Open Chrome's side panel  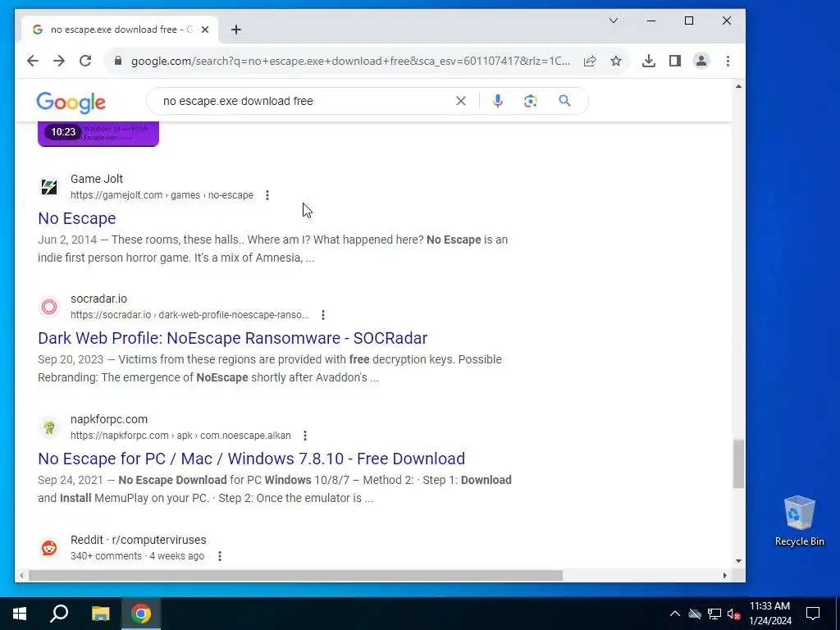(675, 61)
